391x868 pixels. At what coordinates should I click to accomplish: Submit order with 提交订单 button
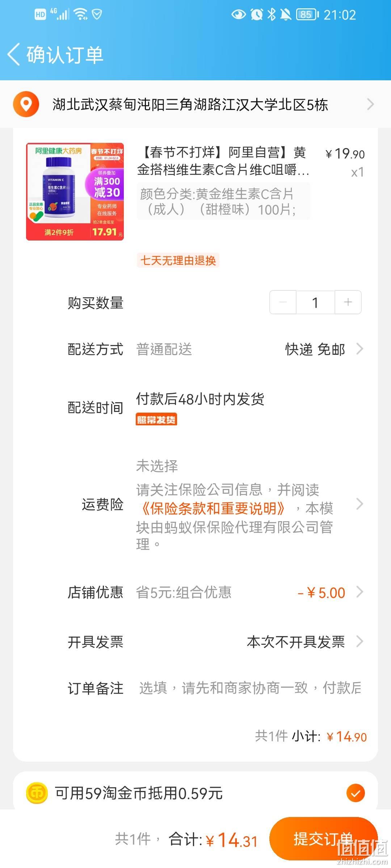(x=323, y=838)
